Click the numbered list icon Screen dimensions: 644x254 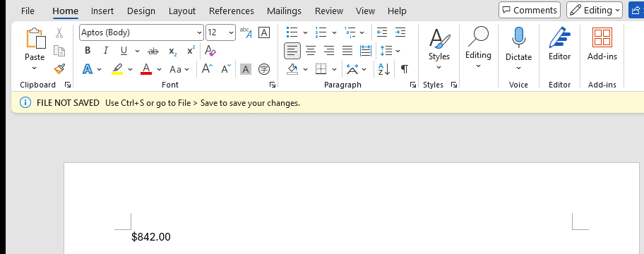(x=321, y=32)
